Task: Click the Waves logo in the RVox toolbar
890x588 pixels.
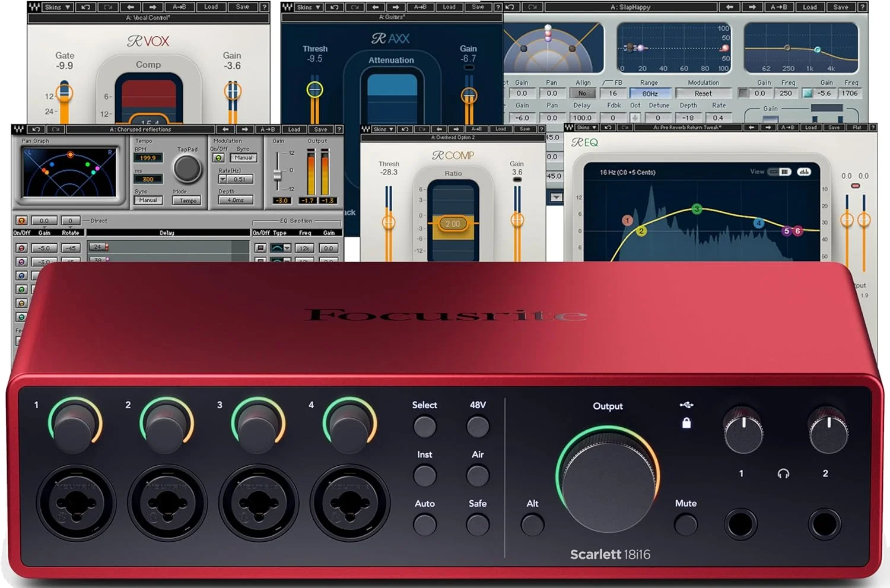Action: (34, 7)
